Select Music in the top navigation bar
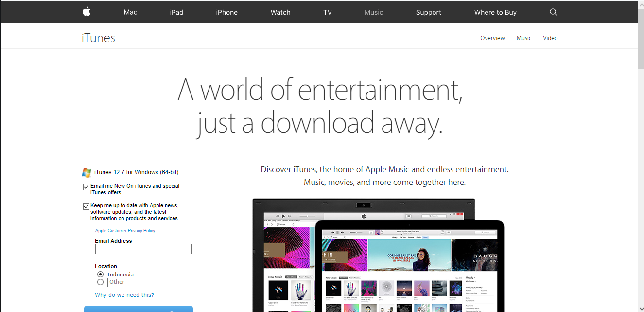This screenshot has width=644, height=312. pos(374,12)
